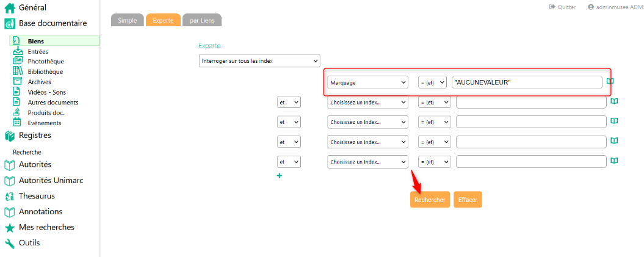Switch to the 'par Liens' tab

(x=202, y=20)
